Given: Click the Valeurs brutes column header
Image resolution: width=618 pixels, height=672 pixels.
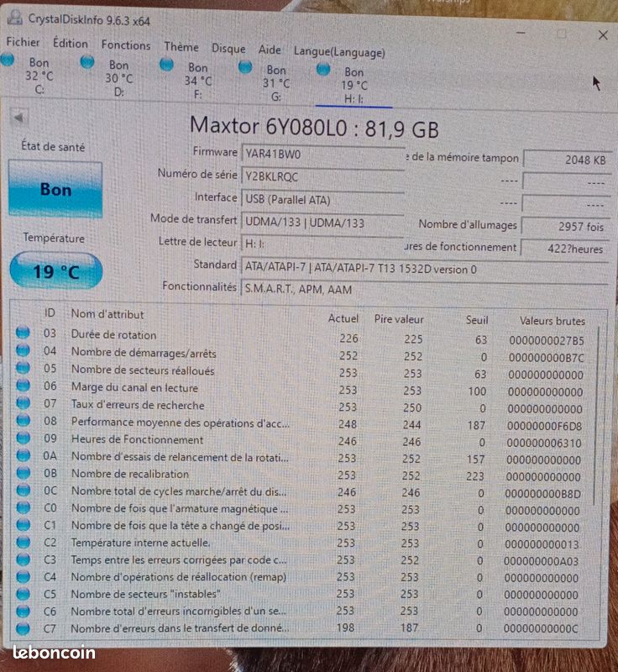Looking at the screenshot, I should (x=552, y=321).
